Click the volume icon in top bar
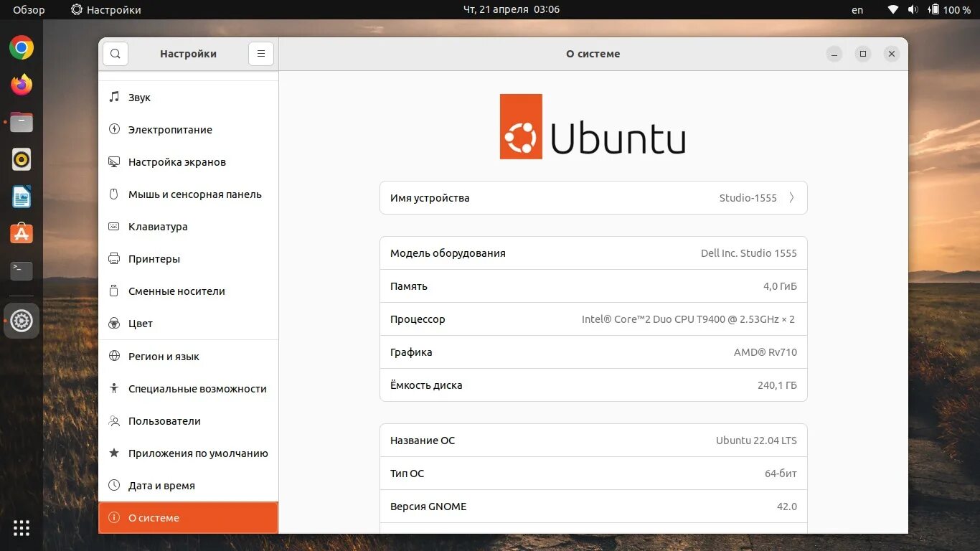980x551 pixels. click(913, 9)
